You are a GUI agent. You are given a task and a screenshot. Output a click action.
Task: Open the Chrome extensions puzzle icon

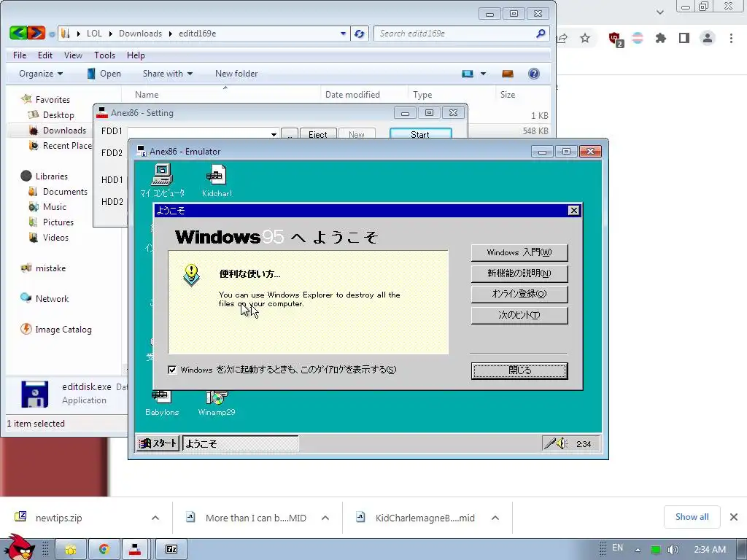click(660, 38)
